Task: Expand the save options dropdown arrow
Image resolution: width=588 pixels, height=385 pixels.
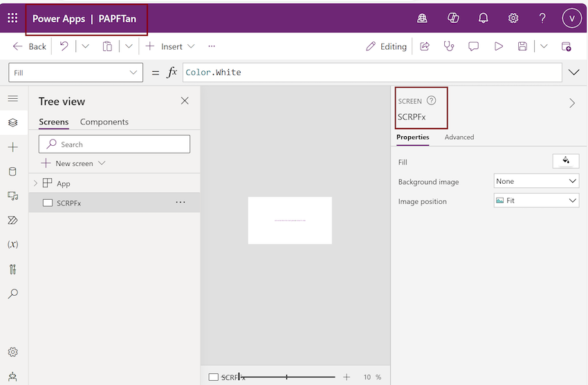Action: tap(544, 46)
